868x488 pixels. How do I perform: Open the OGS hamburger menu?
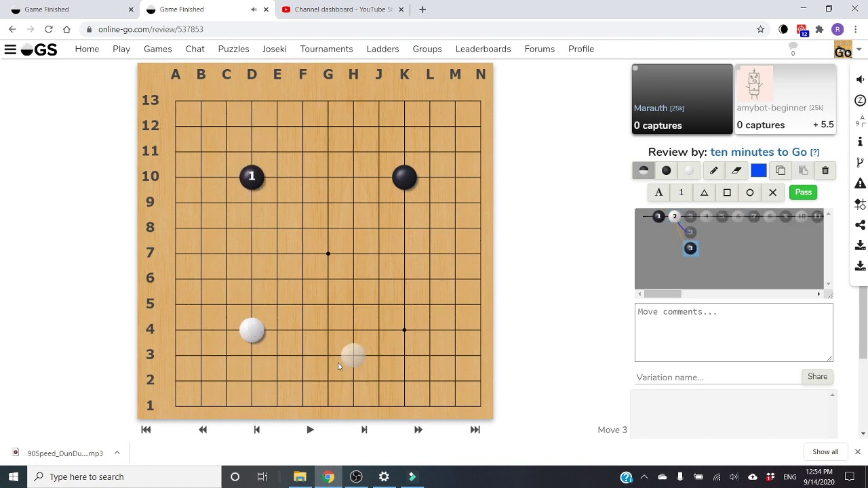(x=10, y=49)
